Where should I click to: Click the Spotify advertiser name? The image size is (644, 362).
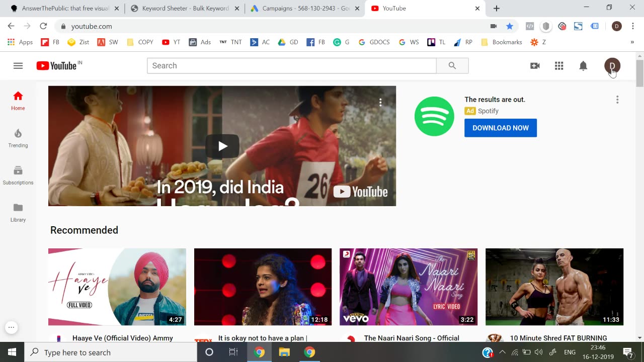pos(488,111)
